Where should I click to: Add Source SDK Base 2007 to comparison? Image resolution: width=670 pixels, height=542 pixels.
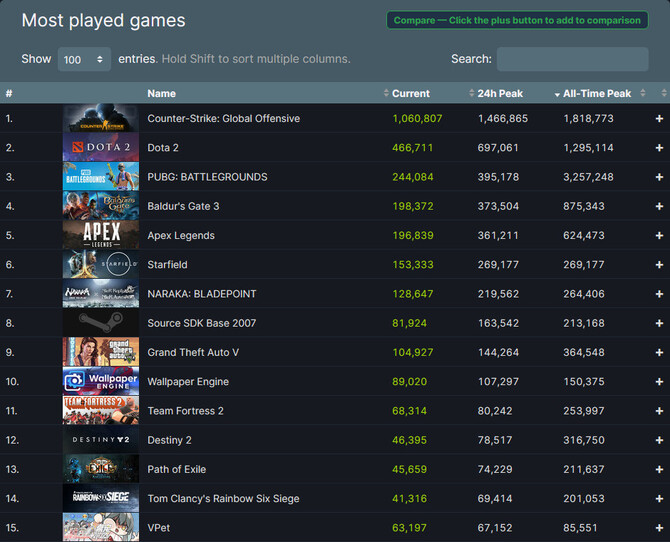point(659,323)
